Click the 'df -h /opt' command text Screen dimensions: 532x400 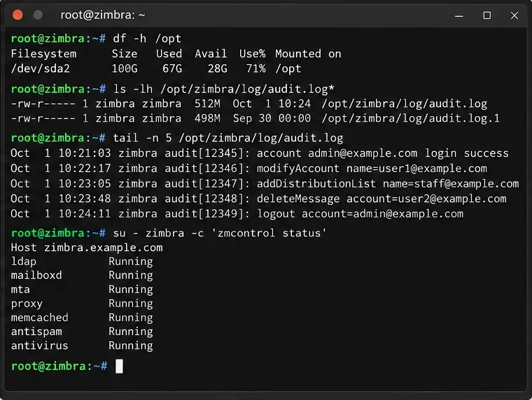coord(147,38)
